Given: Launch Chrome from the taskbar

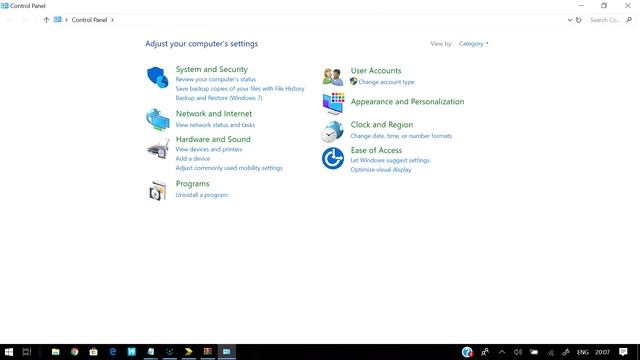Looking at the screenshot, I should [74, 352].
